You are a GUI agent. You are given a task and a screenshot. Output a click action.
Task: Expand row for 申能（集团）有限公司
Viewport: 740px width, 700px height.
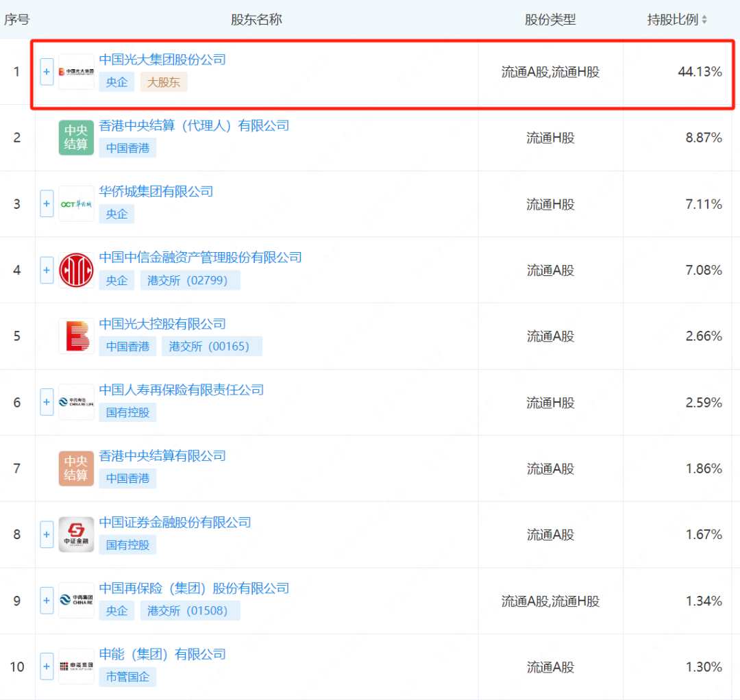(x=47, y=666)
